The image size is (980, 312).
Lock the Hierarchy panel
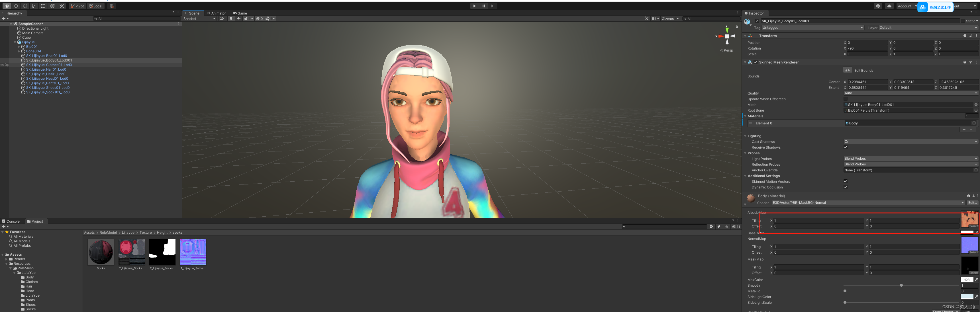tap(173, 13)
